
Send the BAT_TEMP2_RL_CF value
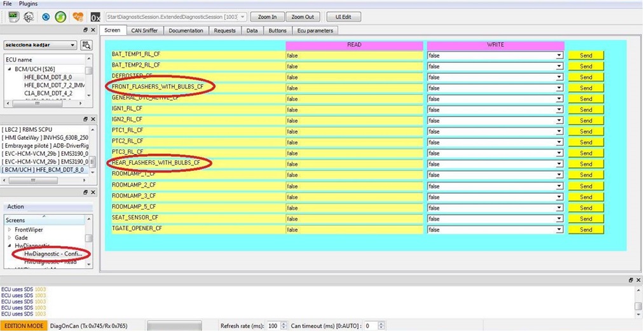coord(586,66)
